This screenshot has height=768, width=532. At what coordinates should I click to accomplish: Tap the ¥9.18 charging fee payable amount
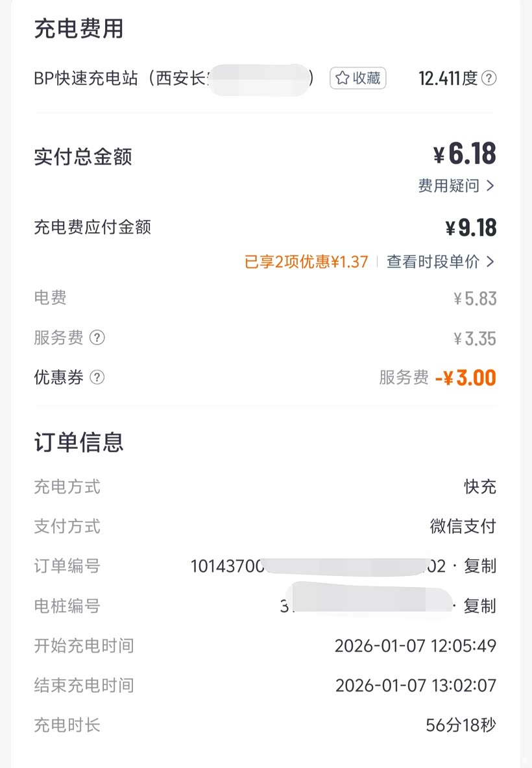[471, 228]
